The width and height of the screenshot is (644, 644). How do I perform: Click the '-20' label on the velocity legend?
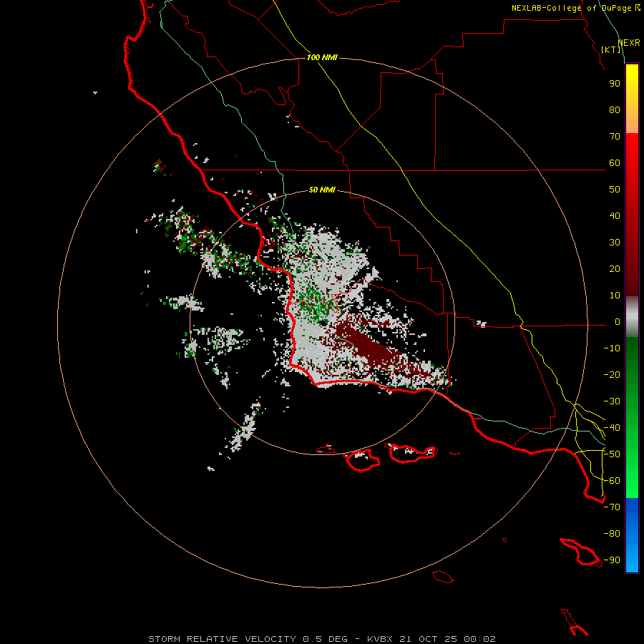click(x=612, y=374)
